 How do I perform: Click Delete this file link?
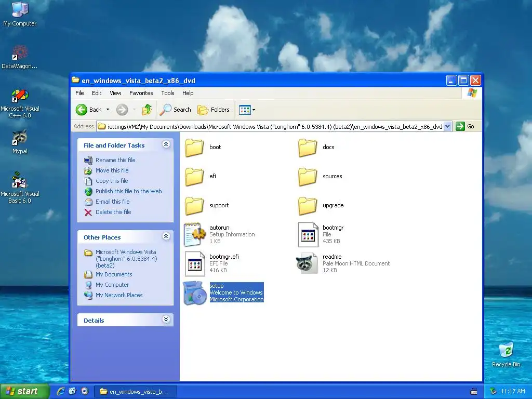pos(113,212)
